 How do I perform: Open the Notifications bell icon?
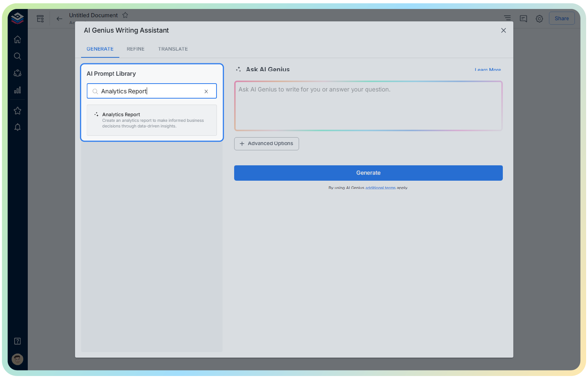[17, 127]
